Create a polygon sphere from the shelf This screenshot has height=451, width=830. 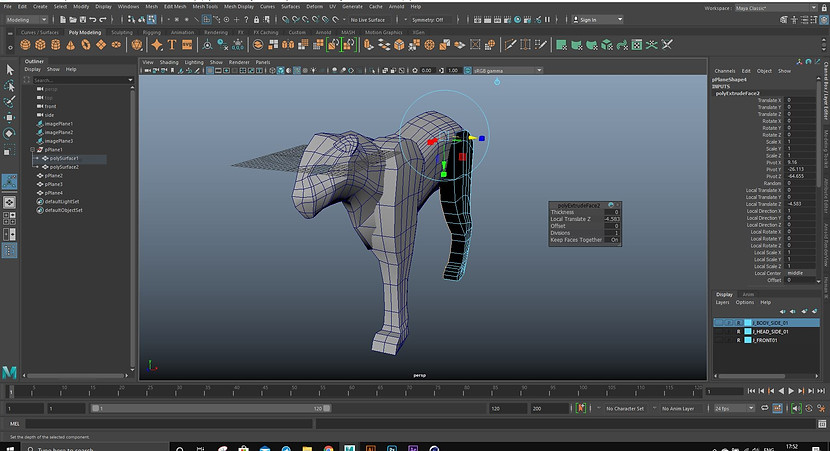[x=25, y=45]
